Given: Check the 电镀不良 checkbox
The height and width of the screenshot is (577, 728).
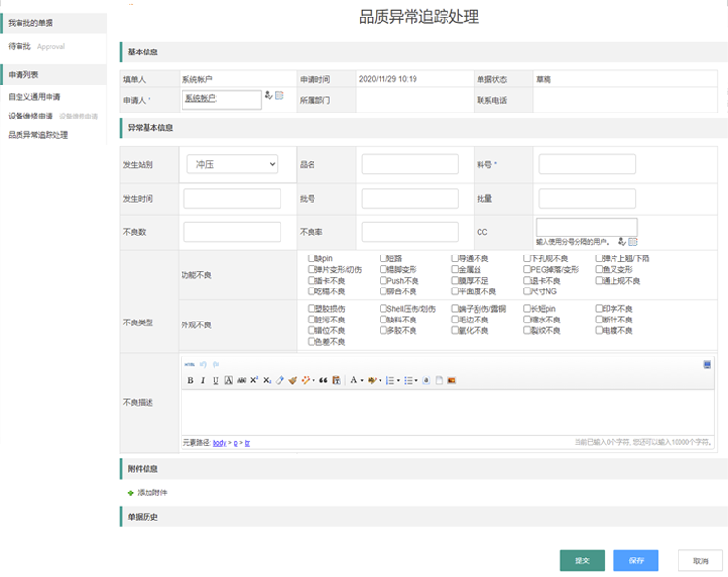Looking at the screenshot, I should pyautogui.click(x=599, y=330).
